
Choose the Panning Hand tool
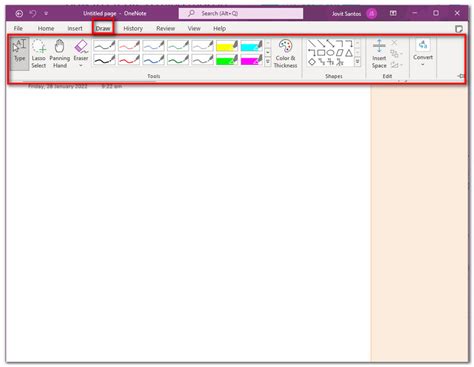[x=60, y=53]
